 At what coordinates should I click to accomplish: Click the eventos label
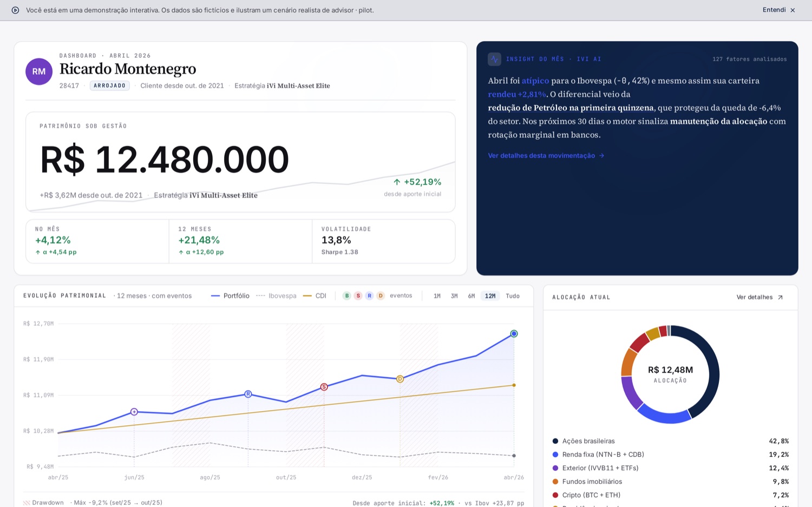[401, 296]
